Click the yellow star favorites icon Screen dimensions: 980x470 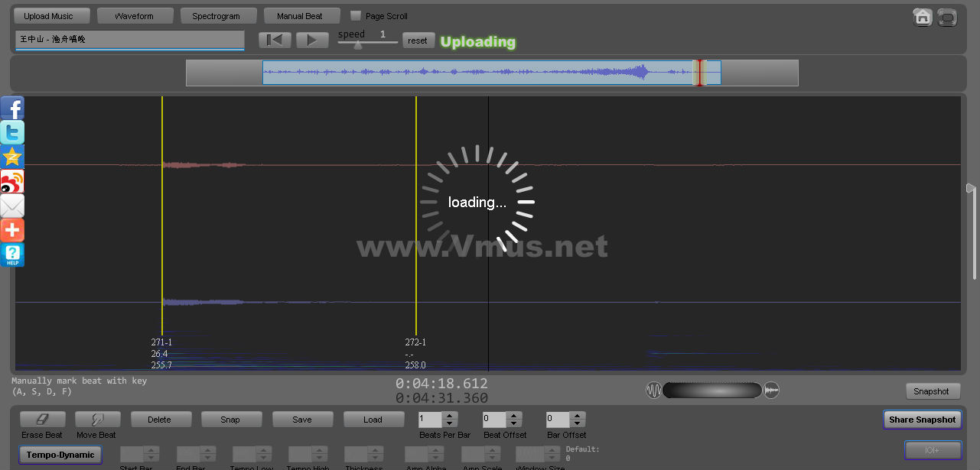[12, 157]
